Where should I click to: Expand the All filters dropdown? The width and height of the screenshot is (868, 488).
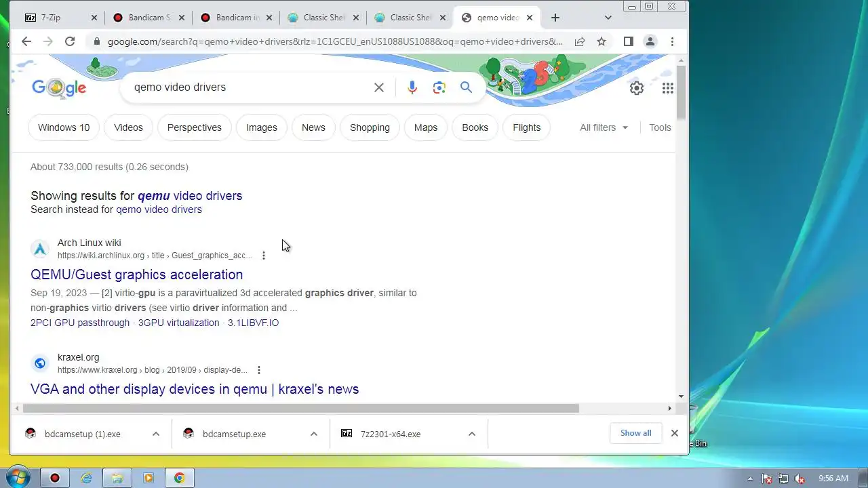click(x=604, y=127)
